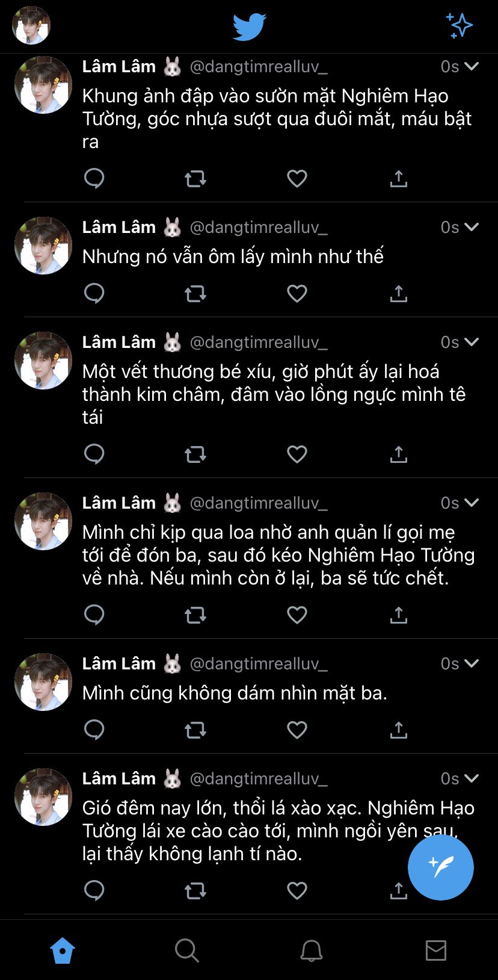This screenshot has width=498, height=980.
Task: Like the 'Gió đêm nay lớn' tweet
Action: pos(297,890)
